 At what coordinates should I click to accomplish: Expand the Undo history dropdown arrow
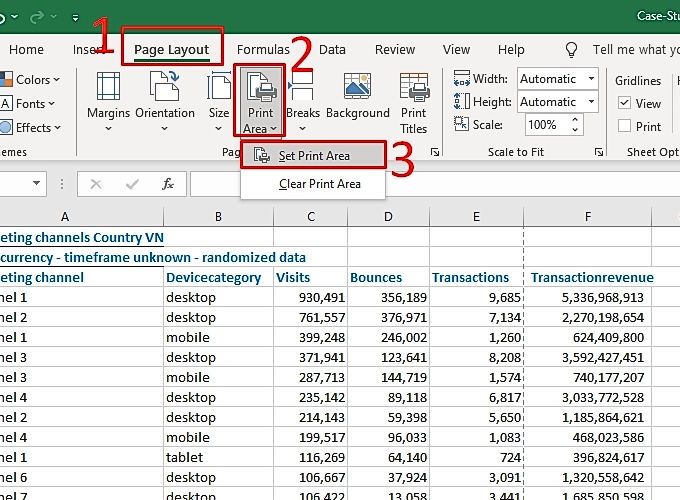15,16
